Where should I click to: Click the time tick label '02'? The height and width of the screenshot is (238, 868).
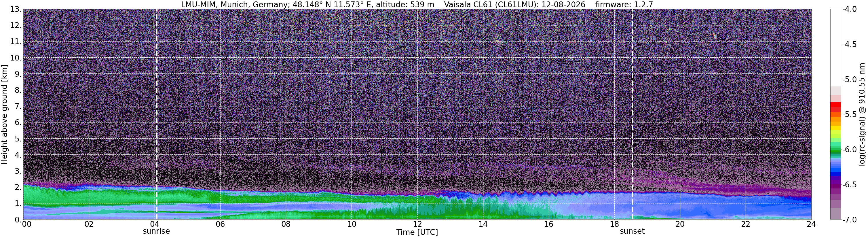tap(89, 224)
